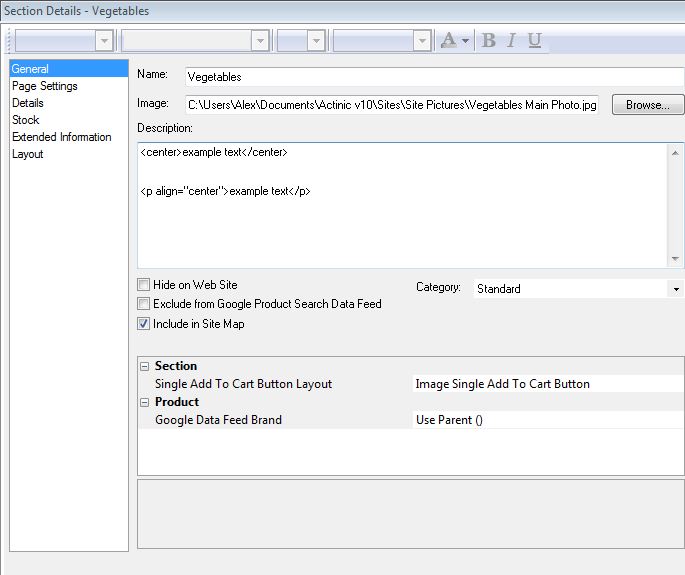This screenshot has height=575, width=685.
Task: Open the second toolbar combo box
Action: (260, 40)
